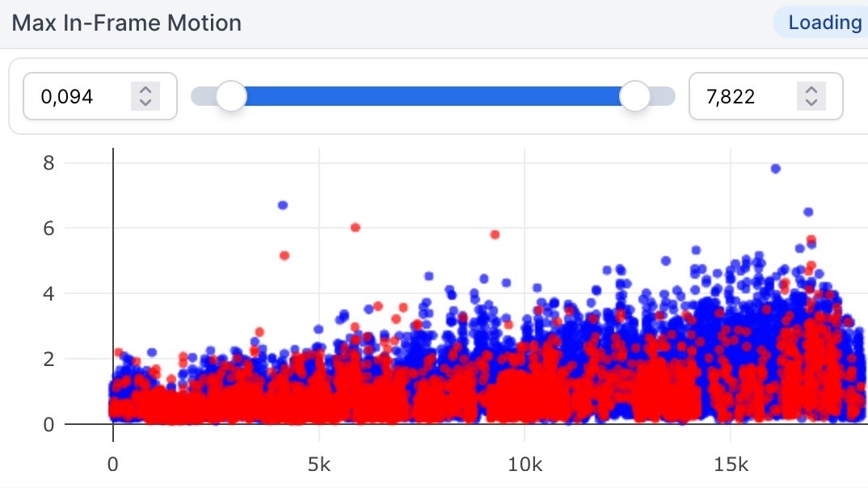868x488 pixels.
Task: Click the Max In-Frame Motion title
Action: coord(127,23)
